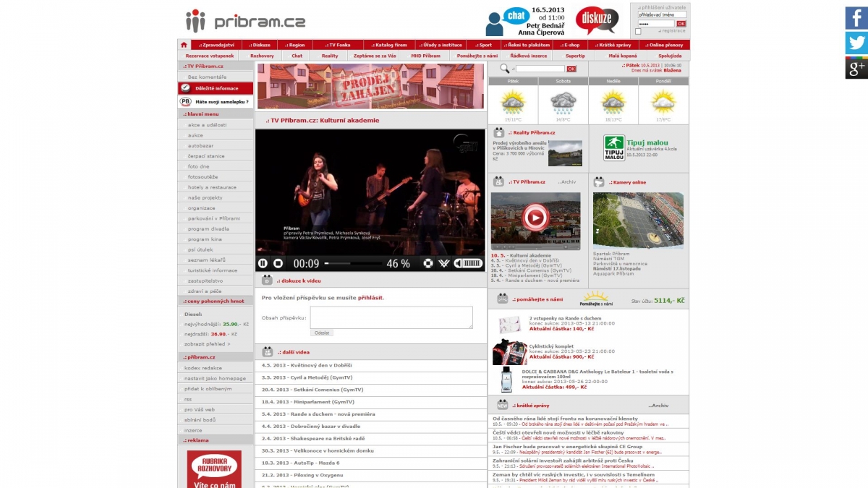Open the Tipuj malou logo
868x488 pixels.
coord(614,147)
